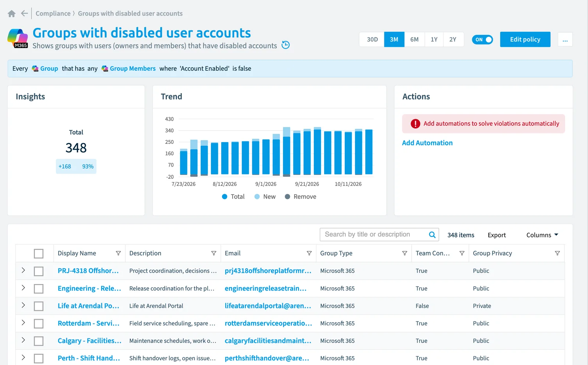The image size is (588, 365).
Task: Select the 1Y time range
Action: [x=434, y=39]
